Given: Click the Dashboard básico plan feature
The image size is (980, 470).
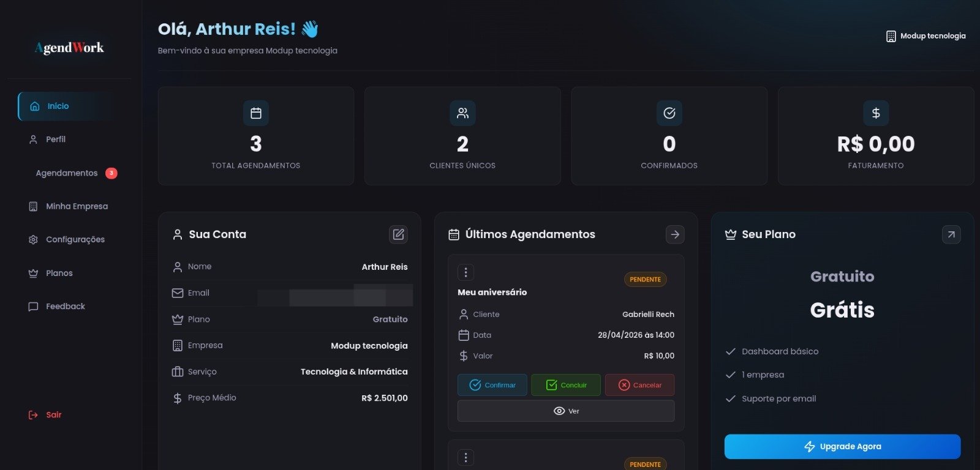Looking at the screenshot, I should [780, 352].
